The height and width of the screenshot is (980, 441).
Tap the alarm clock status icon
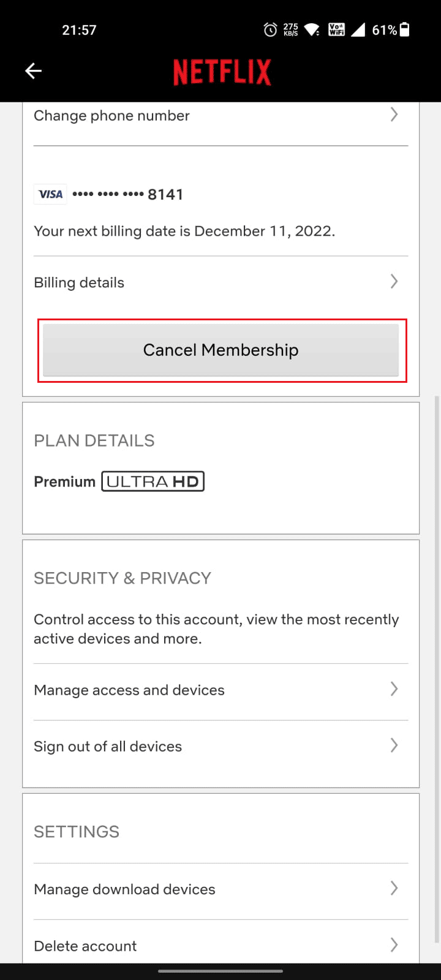pyautogui.click(x=270, y=29)
